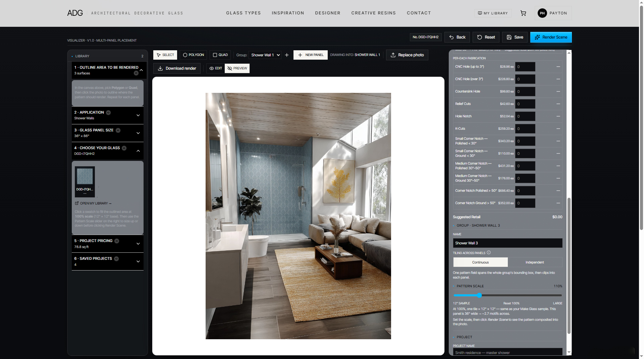Set tiling to Continuous

tap(480, 262)
